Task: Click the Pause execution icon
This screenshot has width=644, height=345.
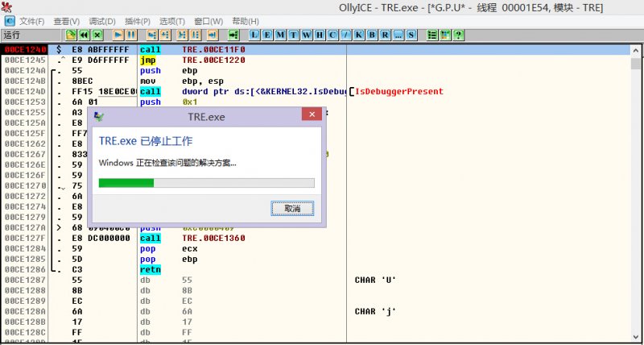Action: coord(131,35)
